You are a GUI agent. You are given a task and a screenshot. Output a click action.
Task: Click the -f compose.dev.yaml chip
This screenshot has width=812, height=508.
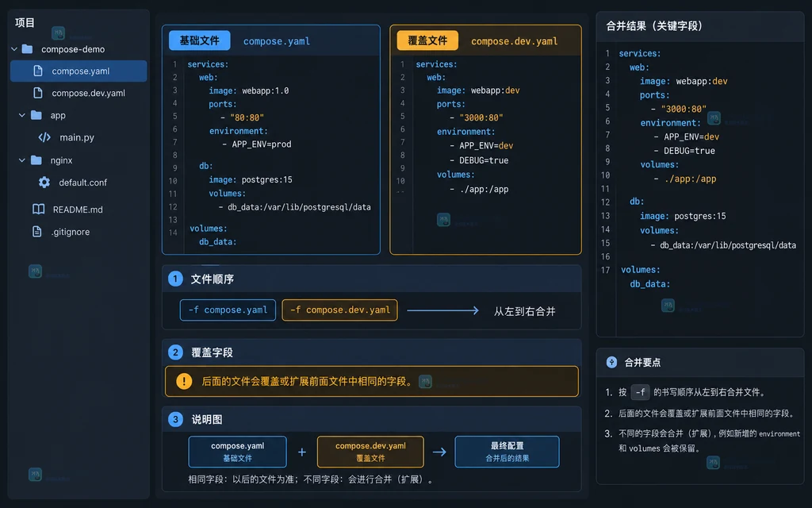coord(339,310)
